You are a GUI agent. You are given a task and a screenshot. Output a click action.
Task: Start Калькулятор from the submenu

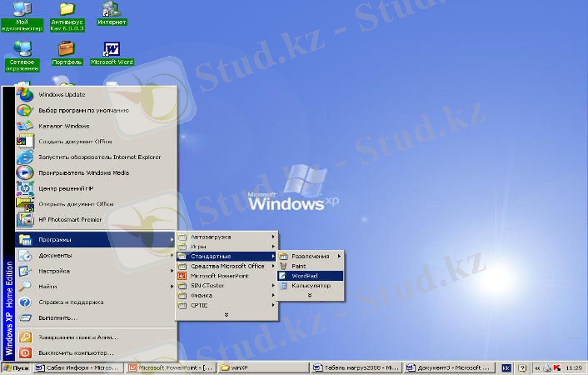[x=310, y=285]
